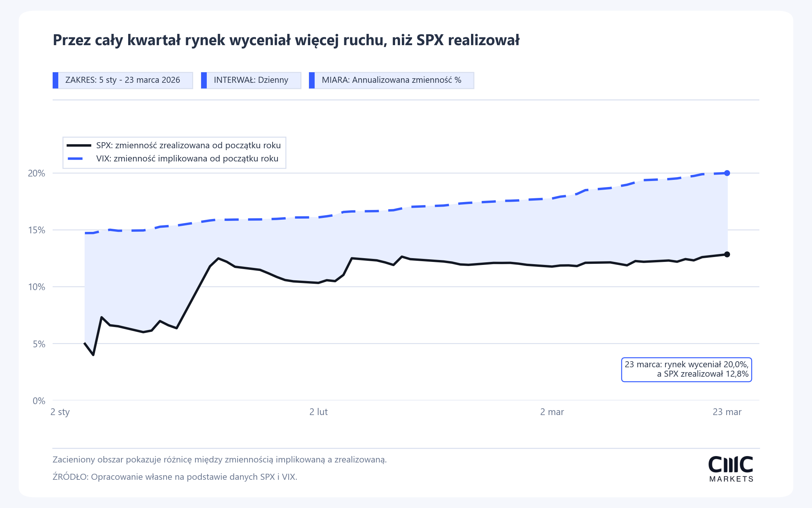Image resolution: width=812 pixels, height=508 pixels.
Task: Click the 23 mar x-axis label
Action: point(727,412)
